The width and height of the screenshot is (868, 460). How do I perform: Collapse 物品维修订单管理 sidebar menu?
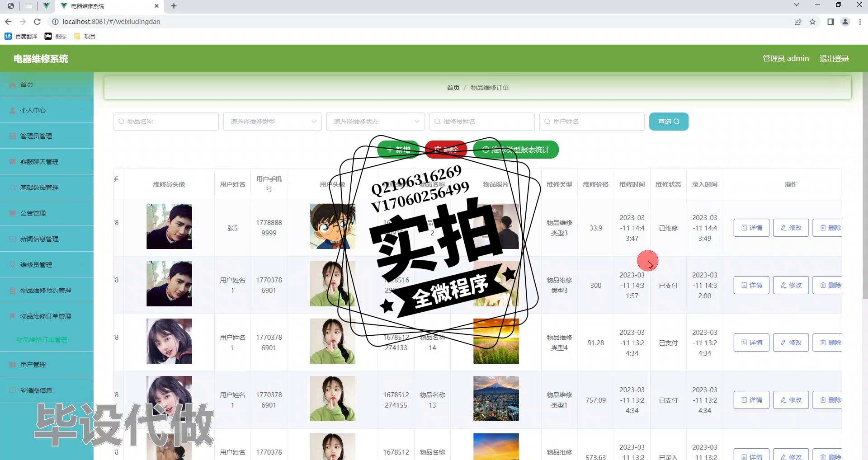(x=47, y=316)
